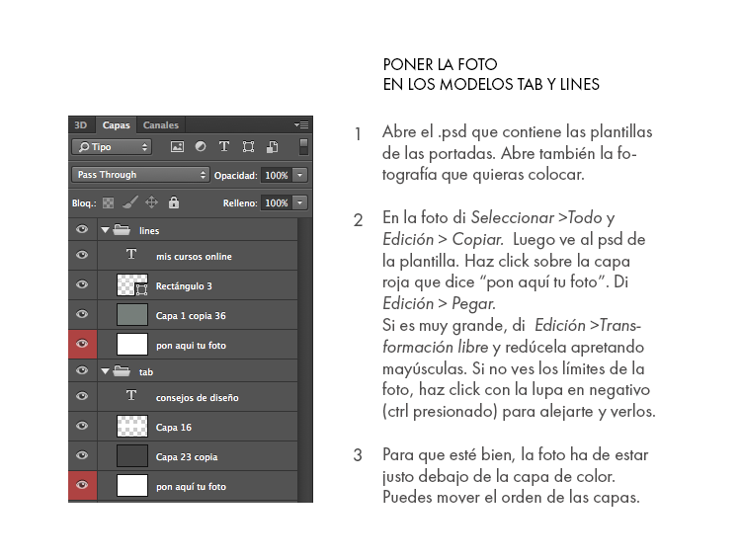The height and width of the screenshot is (560, 741).
Task: Click the type icon of mis cursos online
Action: pos(131,254)
